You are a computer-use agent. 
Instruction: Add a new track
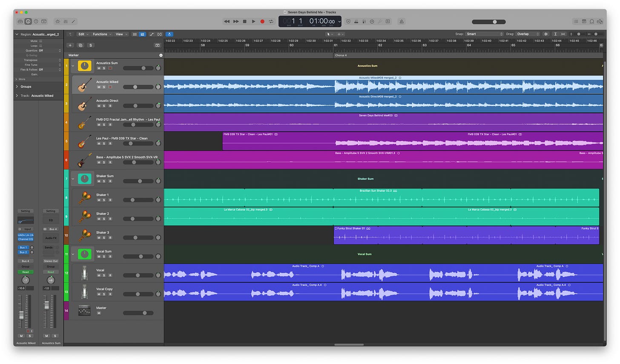click(70, 45)
